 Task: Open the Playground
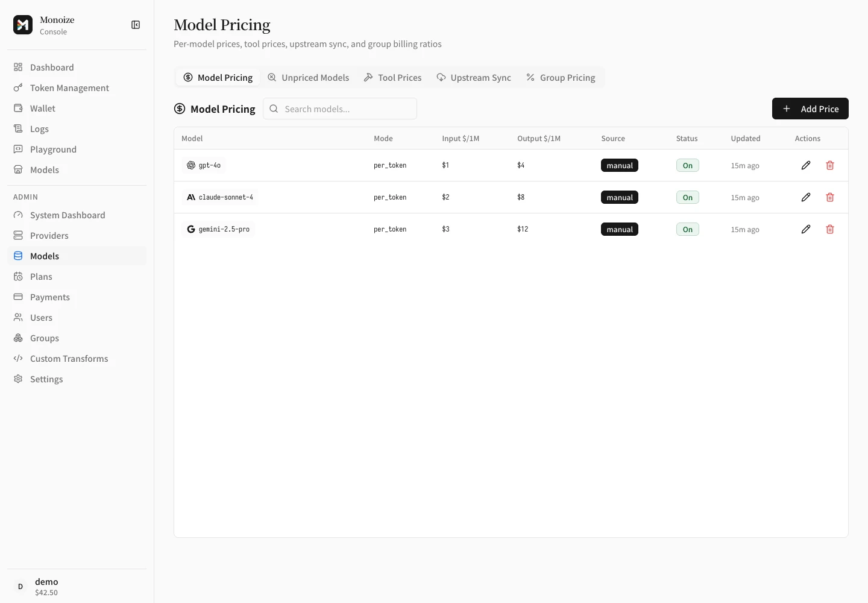coord(77,150)
